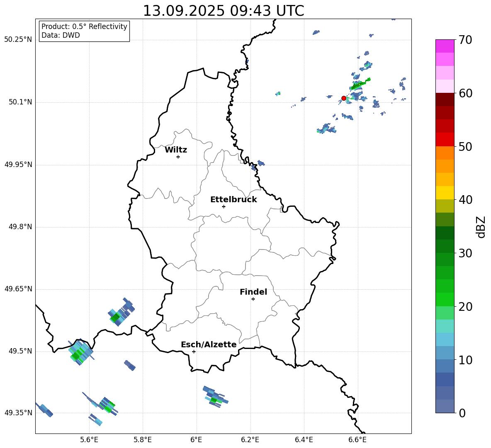
Task: Click the Esch/Alzette city label
Action: [209, 345]
